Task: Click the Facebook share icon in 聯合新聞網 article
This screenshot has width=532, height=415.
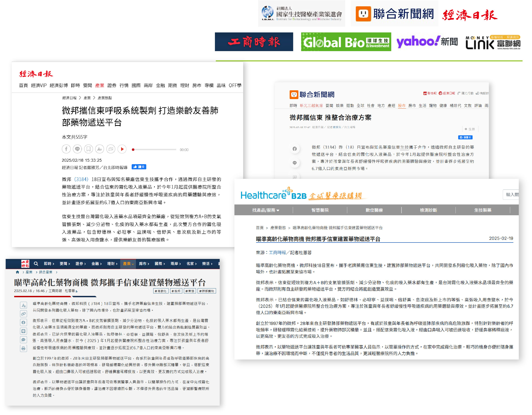Action: pyautogui.click(x=295, y=149)
